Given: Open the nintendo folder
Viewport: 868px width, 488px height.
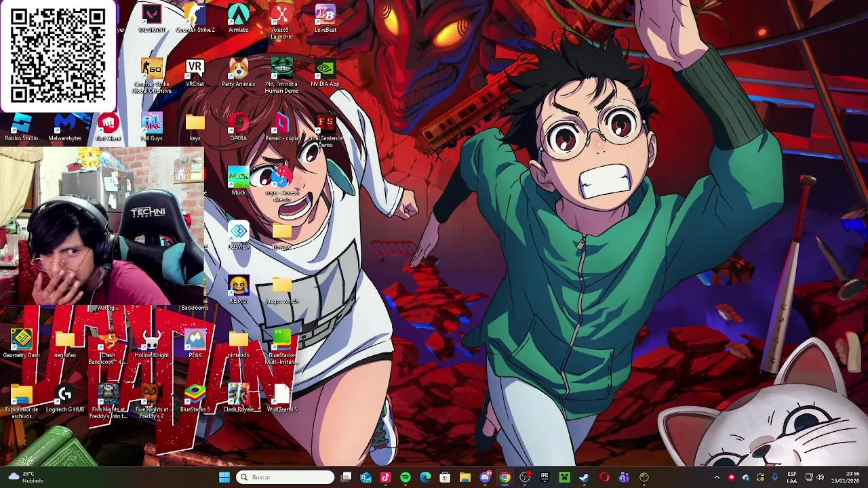Looking at the screenshot, I should [x=238, y=344].
